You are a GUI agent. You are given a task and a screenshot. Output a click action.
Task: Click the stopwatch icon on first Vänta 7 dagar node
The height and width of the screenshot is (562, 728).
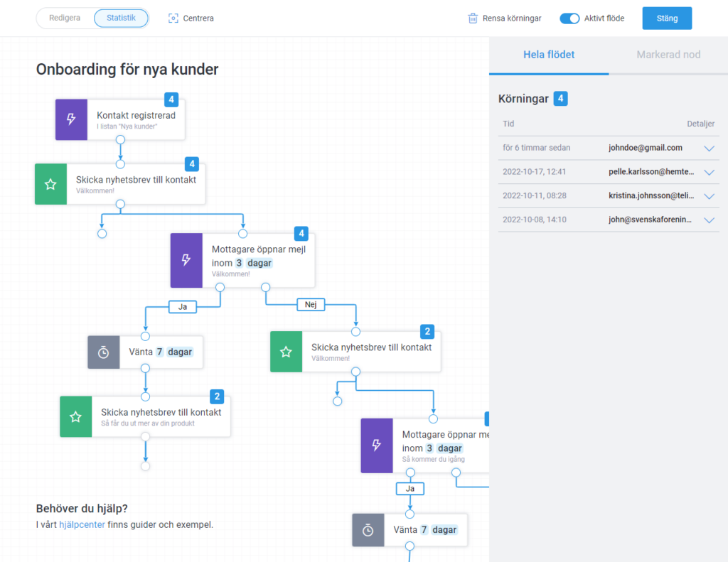[x=103, y=352]
